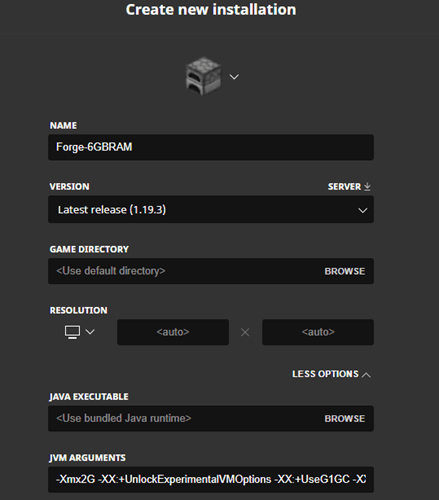Click the chevron in the version dropdown
The width and height of the screenshot is (439, 500).
point(363,210)
